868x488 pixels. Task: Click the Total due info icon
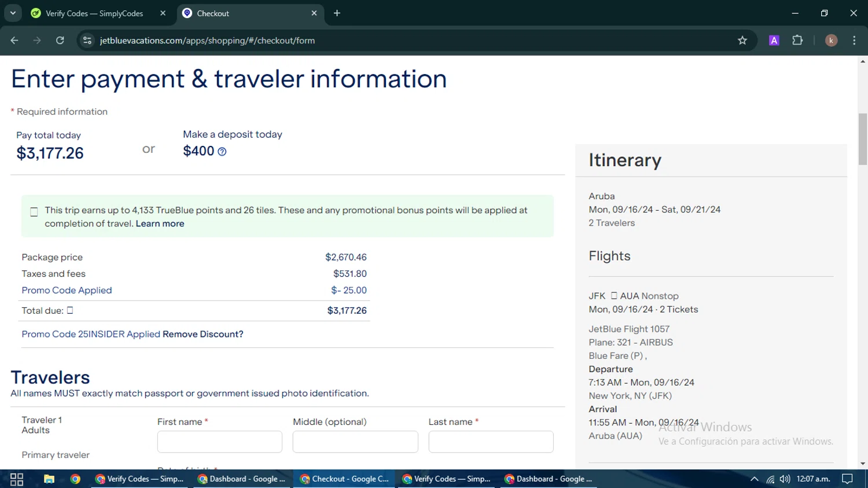coord(70,310)
